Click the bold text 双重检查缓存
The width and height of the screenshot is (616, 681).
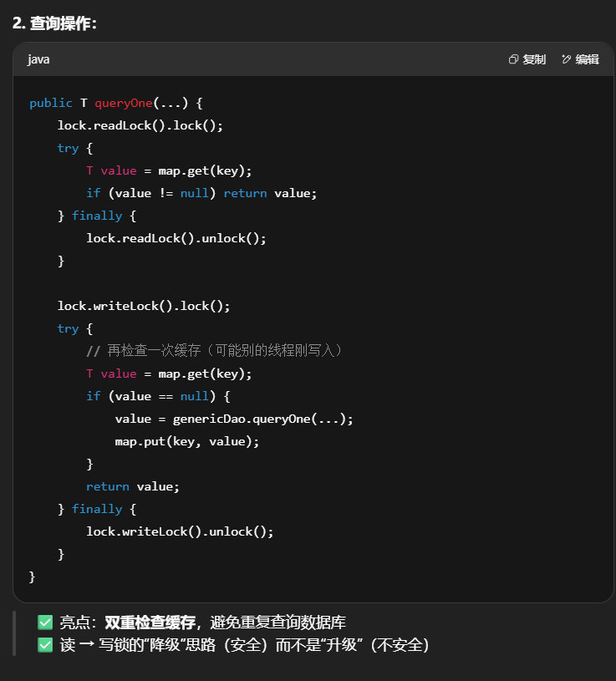150,623
